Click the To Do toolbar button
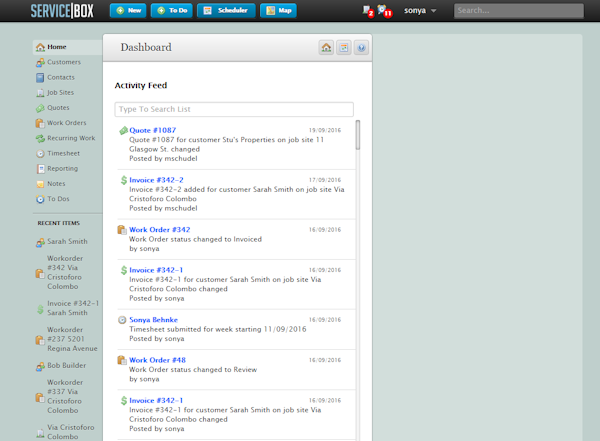The width and height of the screenshot is (600, 441). (172, 11)
